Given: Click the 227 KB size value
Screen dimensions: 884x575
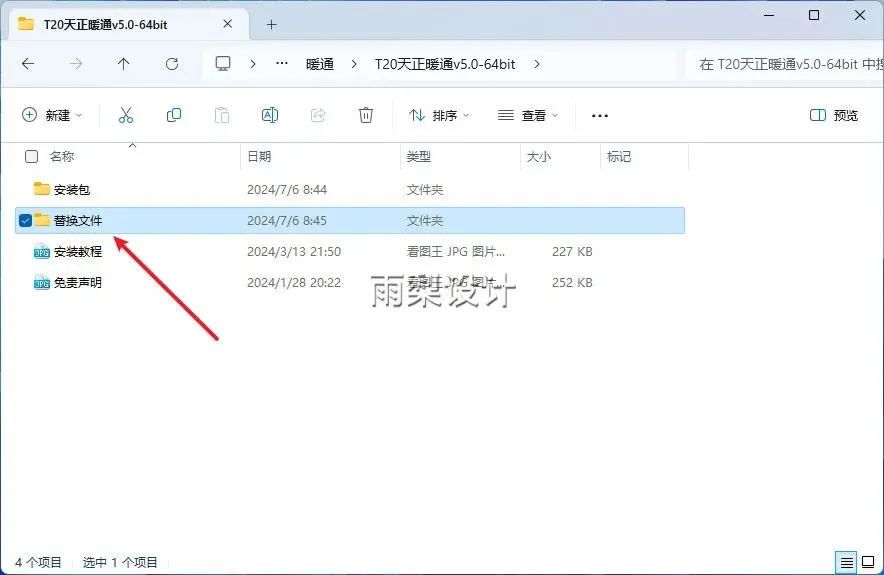Looking at the screenshot, I should (572, 251).
